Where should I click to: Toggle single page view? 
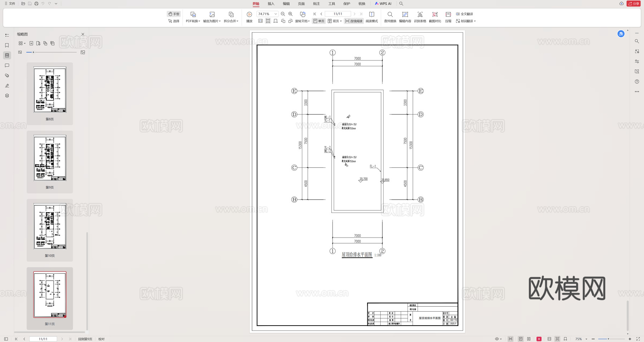click(319, 21)
